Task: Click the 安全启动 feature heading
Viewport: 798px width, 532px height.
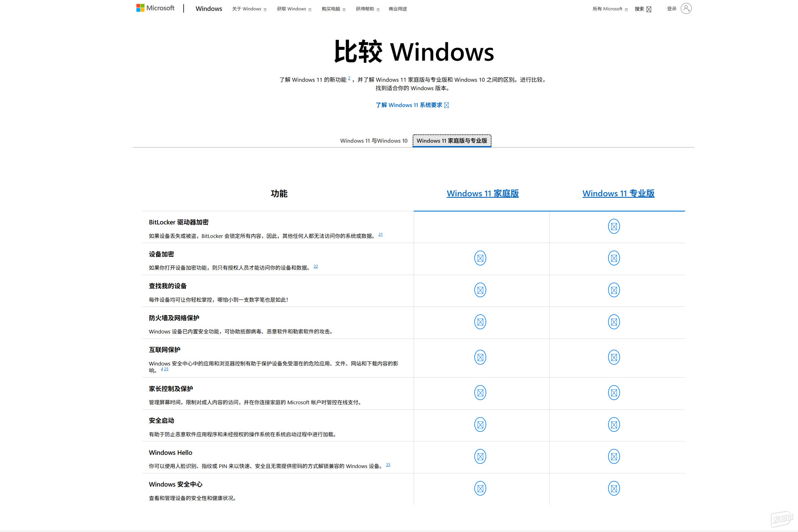Action: pyautogui.click(x=162, y=421)
